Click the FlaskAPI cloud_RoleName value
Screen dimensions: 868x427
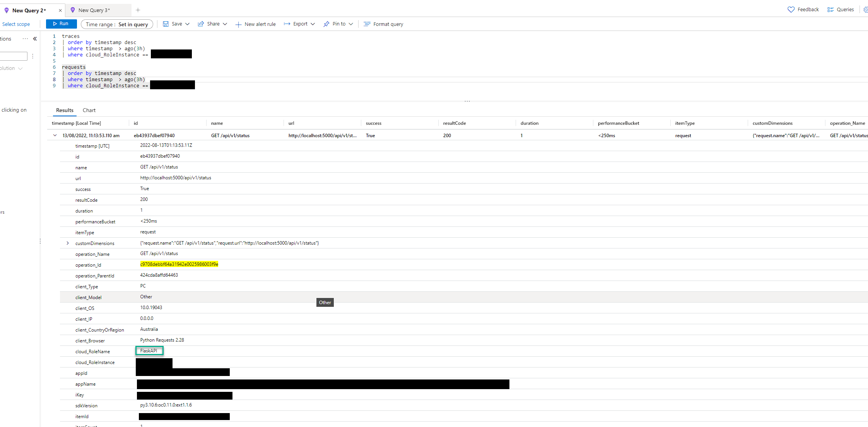coord(149,351)
